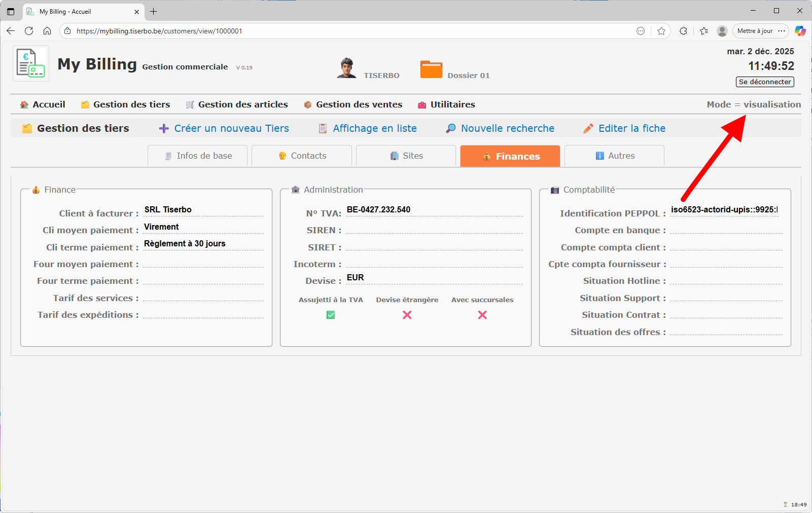Viewport: 812px width, 513px height.
Task: Select the Infos de base tab
Action: point(198,156)
